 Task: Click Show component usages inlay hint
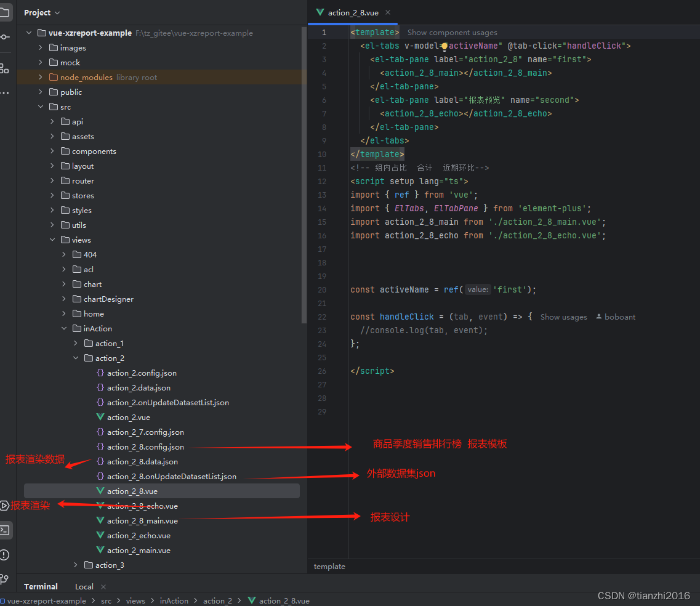point(453,33)
